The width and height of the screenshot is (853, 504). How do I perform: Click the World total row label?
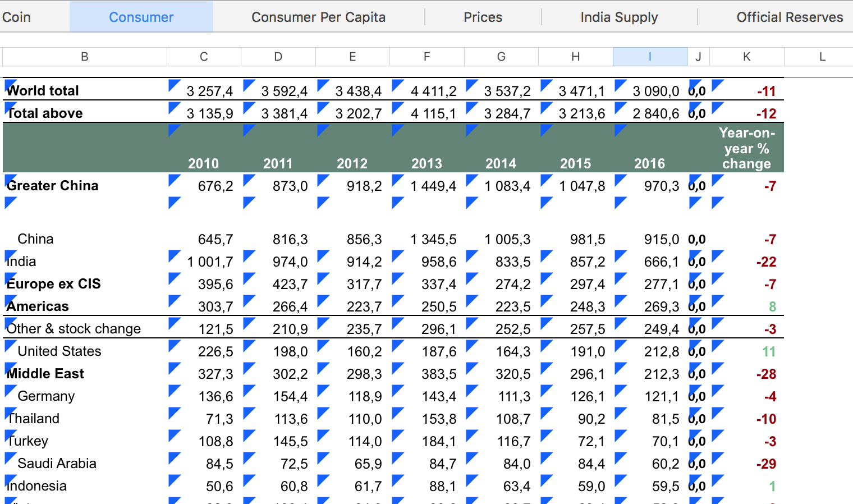[43, 91]
